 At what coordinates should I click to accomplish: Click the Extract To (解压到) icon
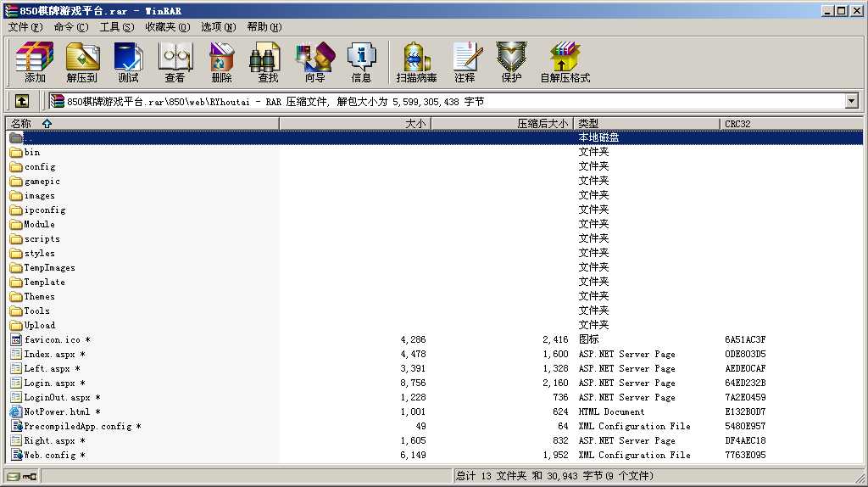[82, 61]
